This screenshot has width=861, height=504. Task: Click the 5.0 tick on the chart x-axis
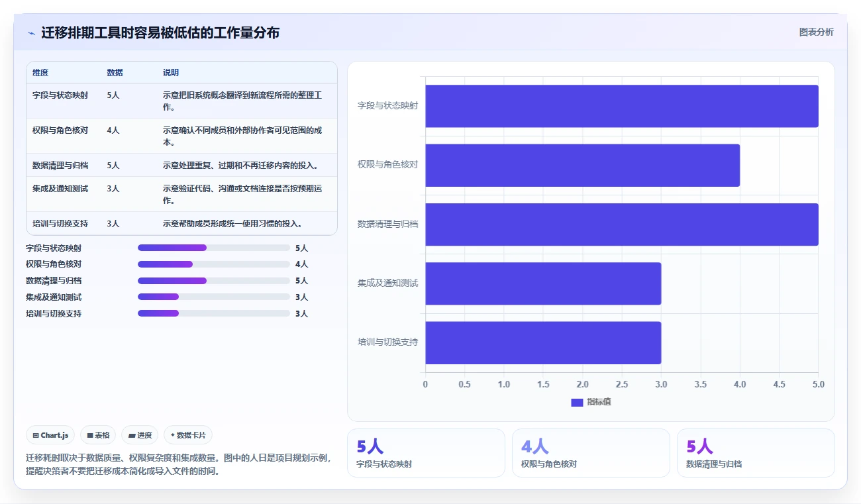819,384
